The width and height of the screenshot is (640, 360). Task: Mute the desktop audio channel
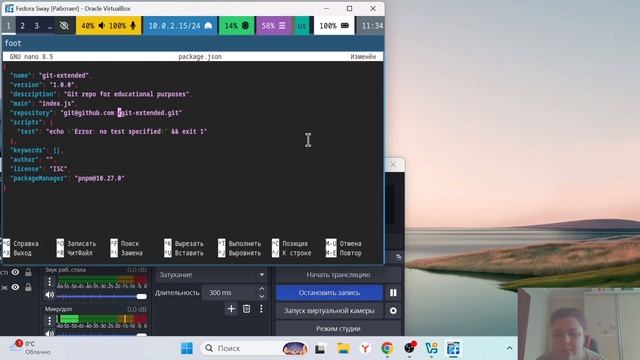click(50, 295)
